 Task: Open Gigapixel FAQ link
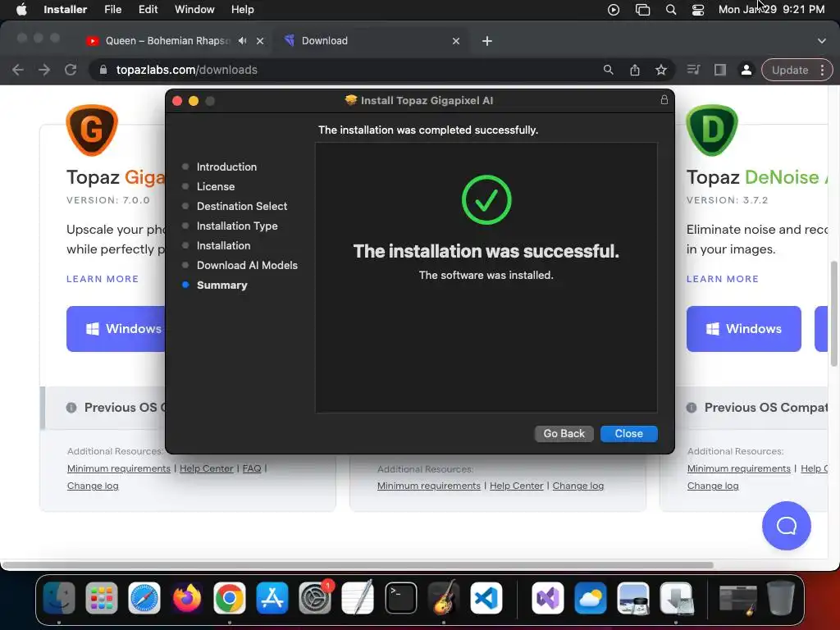tap(251, 468)
